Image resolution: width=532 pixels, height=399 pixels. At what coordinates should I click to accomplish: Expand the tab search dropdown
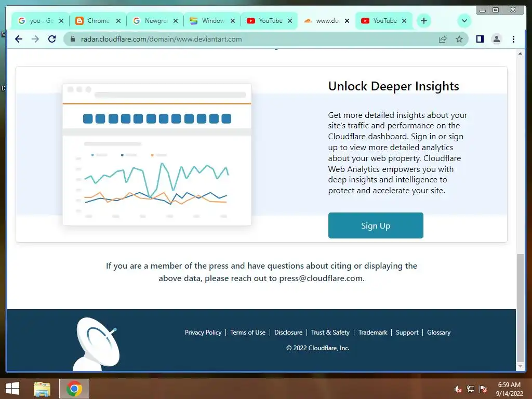click(x=464, y=21)
